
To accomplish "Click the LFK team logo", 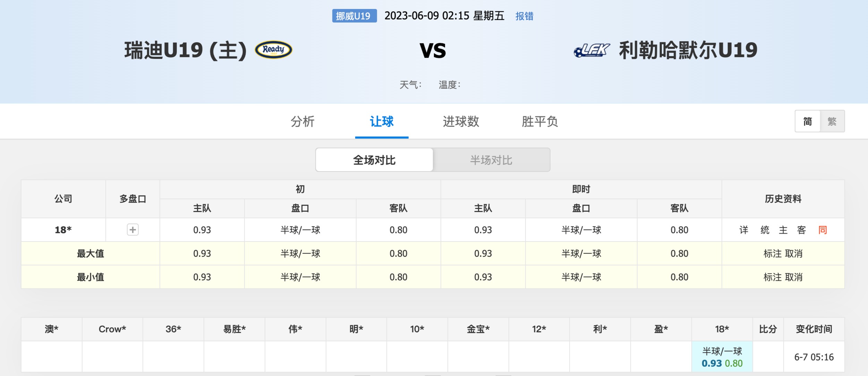I will 592,50.
